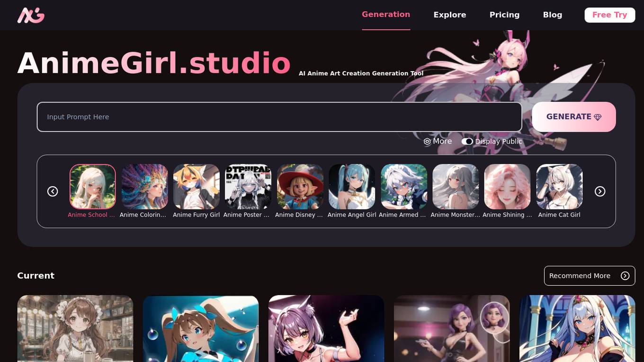Click the Current section heading
This screenshot has width=644, height=362.
click(x=36, y=276)
